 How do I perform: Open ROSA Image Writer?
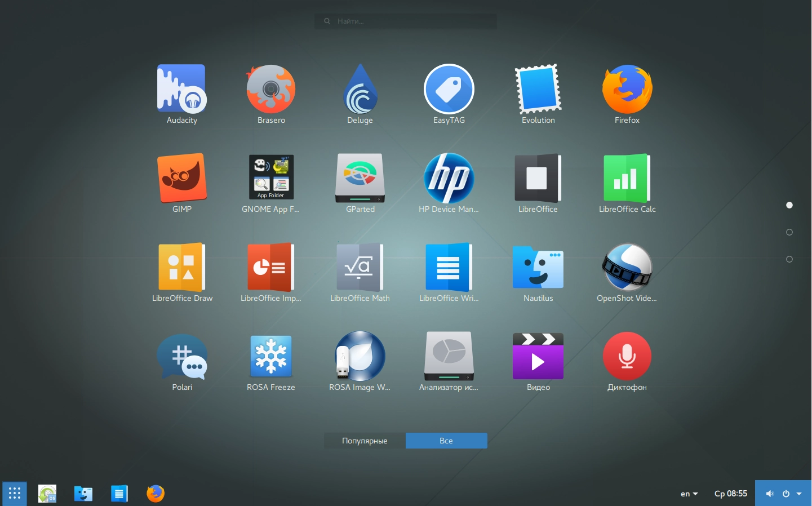click(360, 356)
